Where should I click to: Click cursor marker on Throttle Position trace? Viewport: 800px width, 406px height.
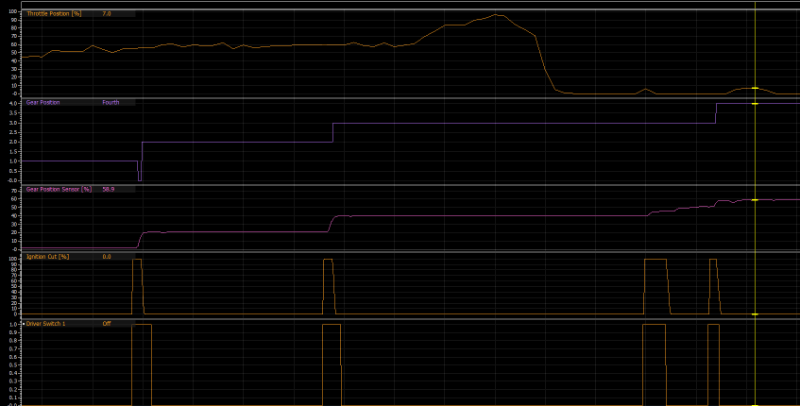coord(755,89)
